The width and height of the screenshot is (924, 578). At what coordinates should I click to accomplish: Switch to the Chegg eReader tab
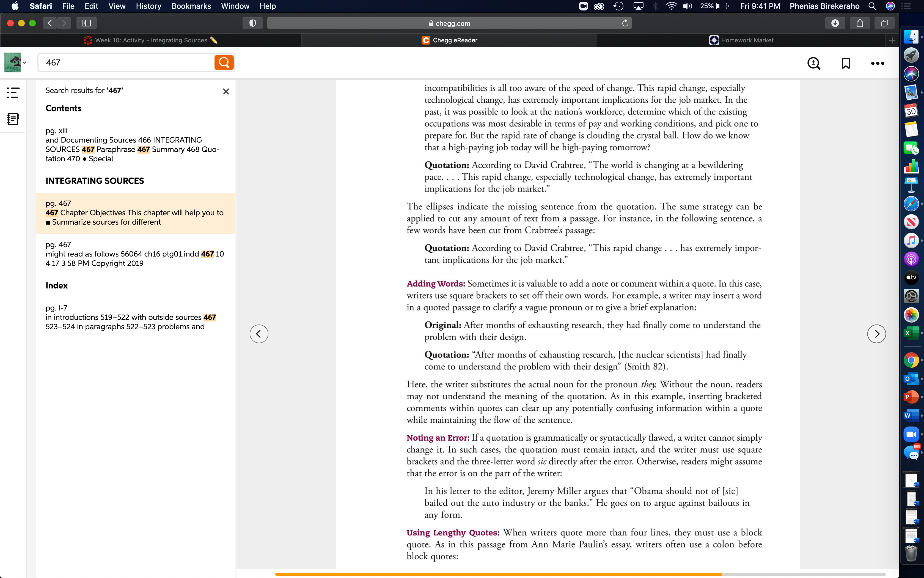[x=449, y=40]
